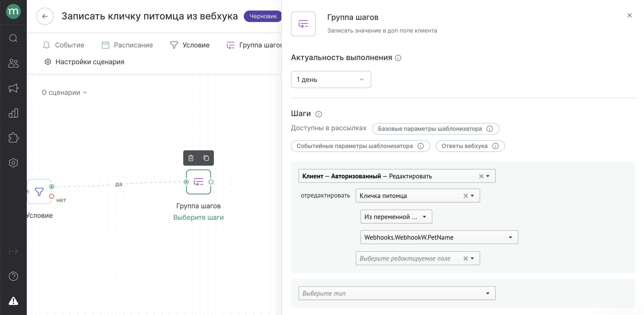Click the Событийные параметры шаблонизатора chip
Viewport: 644px width, 315px height.
coord(360,146)
